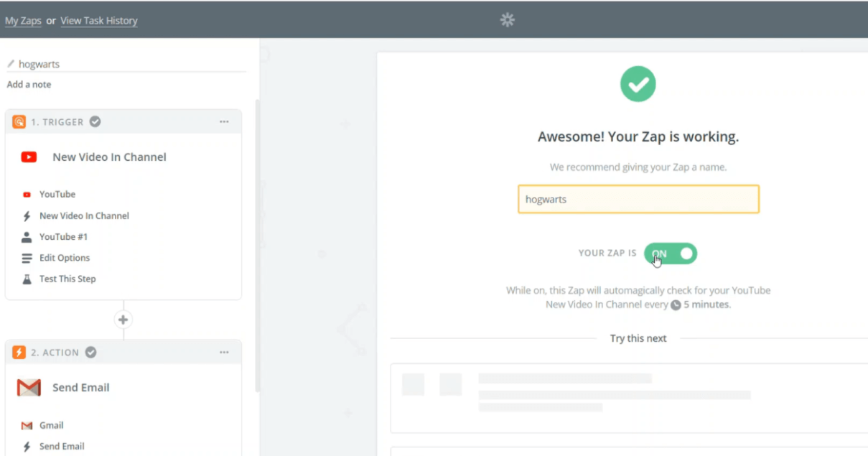Image resolution: width=868 pixels, height=456 pixels.
Task: View Task History
Action: (98, 21)
